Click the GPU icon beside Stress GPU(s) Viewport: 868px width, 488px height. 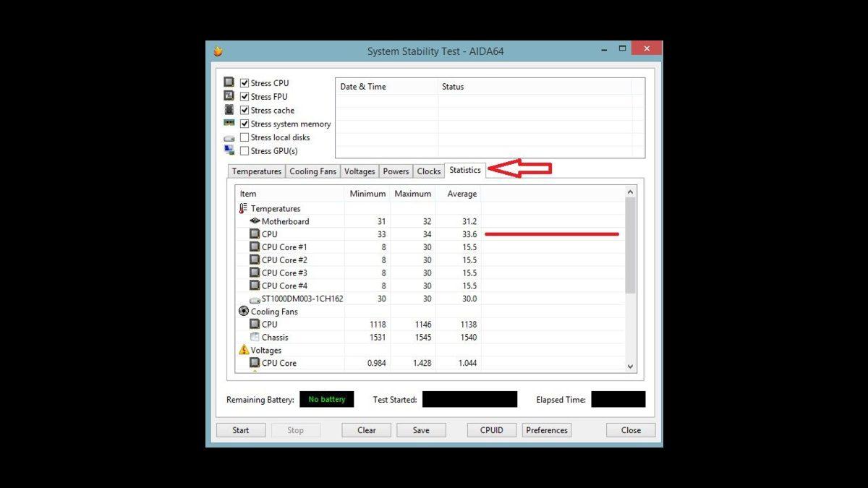pyautogui.click(x=230, y=150)
